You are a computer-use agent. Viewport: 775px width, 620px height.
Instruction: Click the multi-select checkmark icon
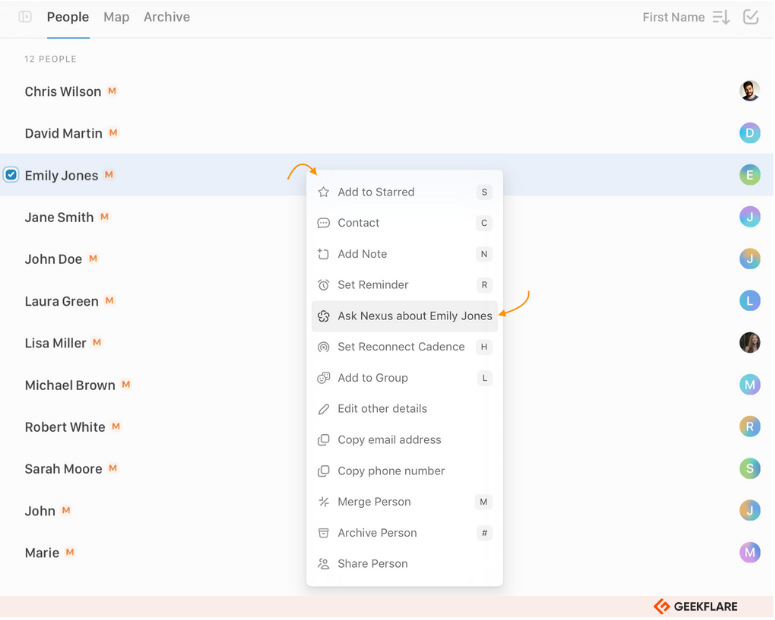tap(750, 17)
